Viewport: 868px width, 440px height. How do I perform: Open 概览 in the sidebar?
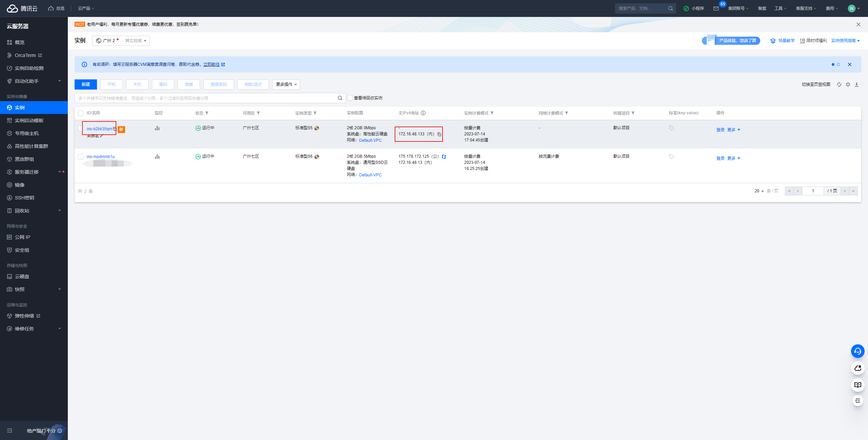34,42
